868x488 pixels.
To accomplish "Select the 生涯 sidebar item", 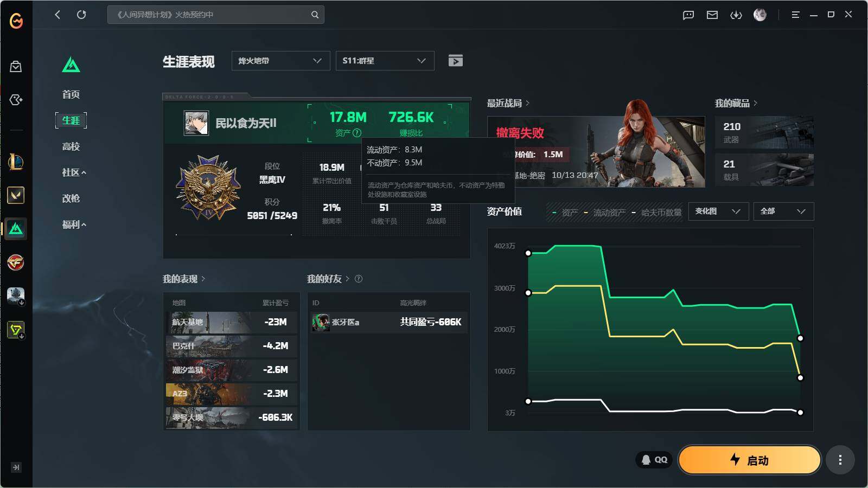I will [x=71, y=120].
